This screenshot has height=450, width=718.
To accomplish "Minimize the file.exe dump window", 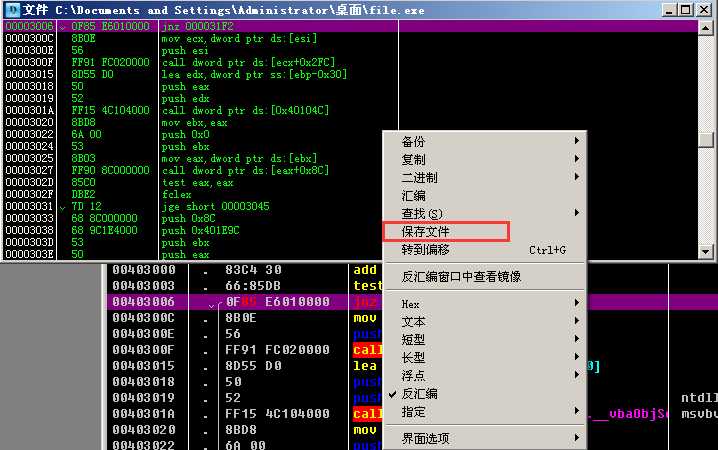I will (669, 10).
